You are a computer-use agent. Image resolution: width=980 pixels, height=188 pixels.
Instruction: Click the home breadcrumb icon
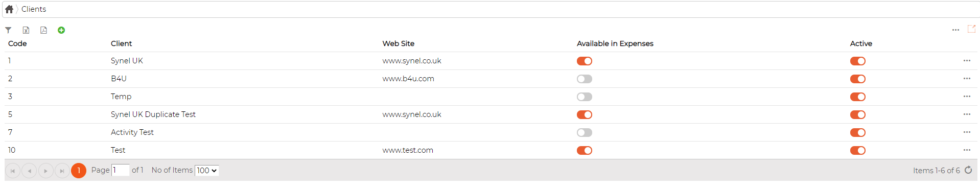tap(9, 9)
